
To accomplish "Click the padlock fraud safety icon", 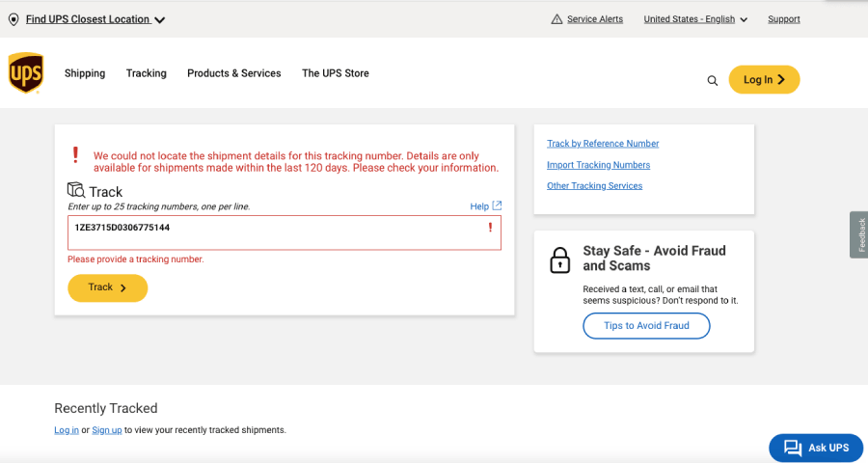I will coord(559,260).
